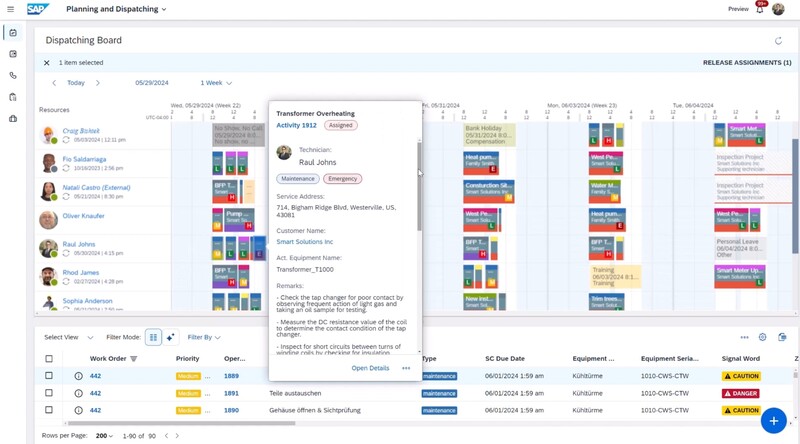800x444 pixels.
Task: Click the phone icon in left sidebar
Action: click(x=13, y=76)
